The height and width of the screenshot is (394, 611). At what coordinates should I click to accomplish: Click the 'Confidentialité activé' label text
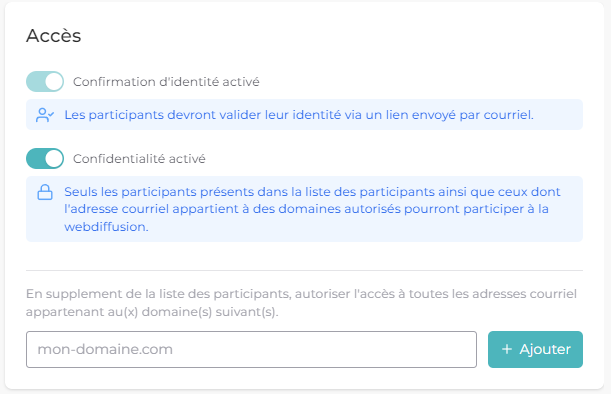coord(139,159)
